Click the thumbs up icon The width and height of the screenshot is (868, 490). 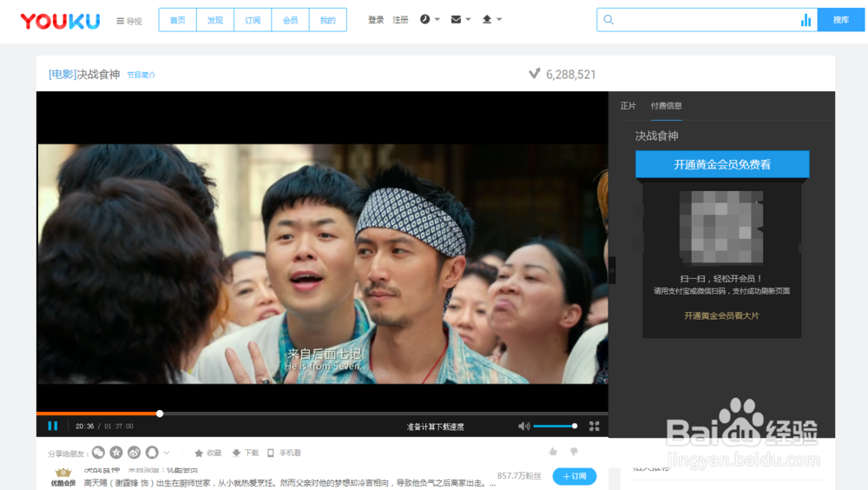pyautogui.click(x=553, y=452)
